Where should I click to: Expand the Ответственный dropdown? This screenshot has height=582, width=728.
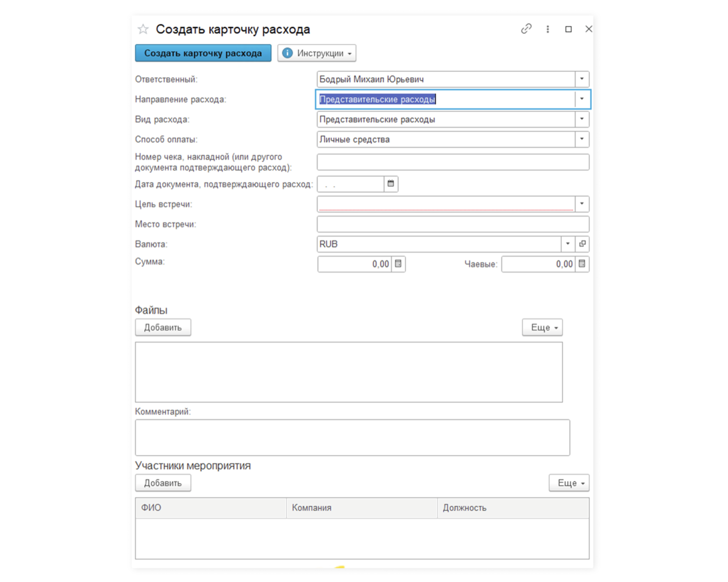pos(582,79)
